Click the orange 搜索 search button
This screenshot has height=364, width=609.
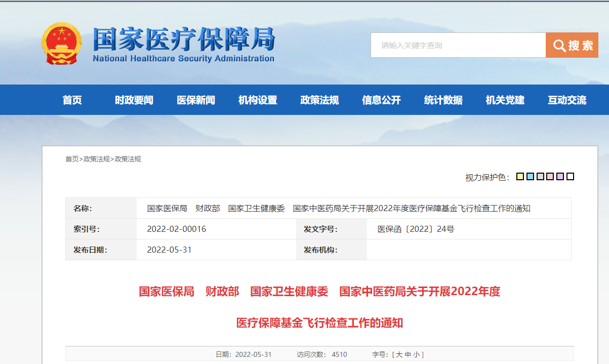click(x=572, y=46)
